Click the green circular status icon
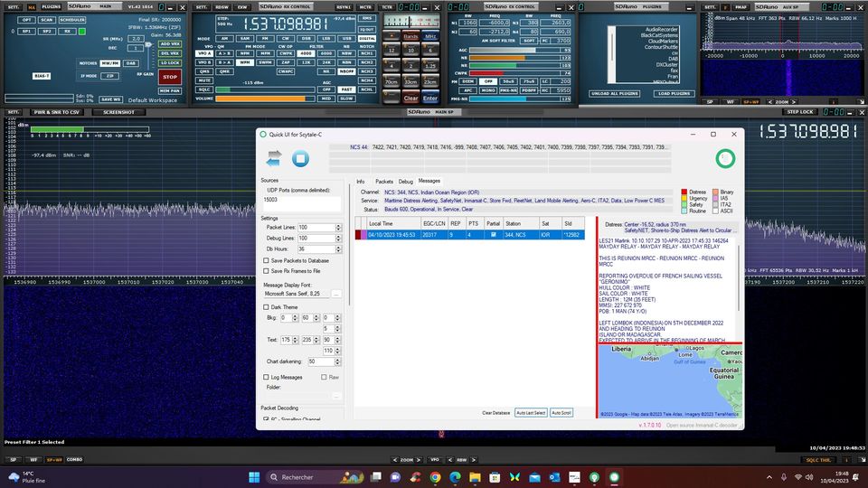The height and width of the screenshot is (488, 868). [x=724, y=159]
